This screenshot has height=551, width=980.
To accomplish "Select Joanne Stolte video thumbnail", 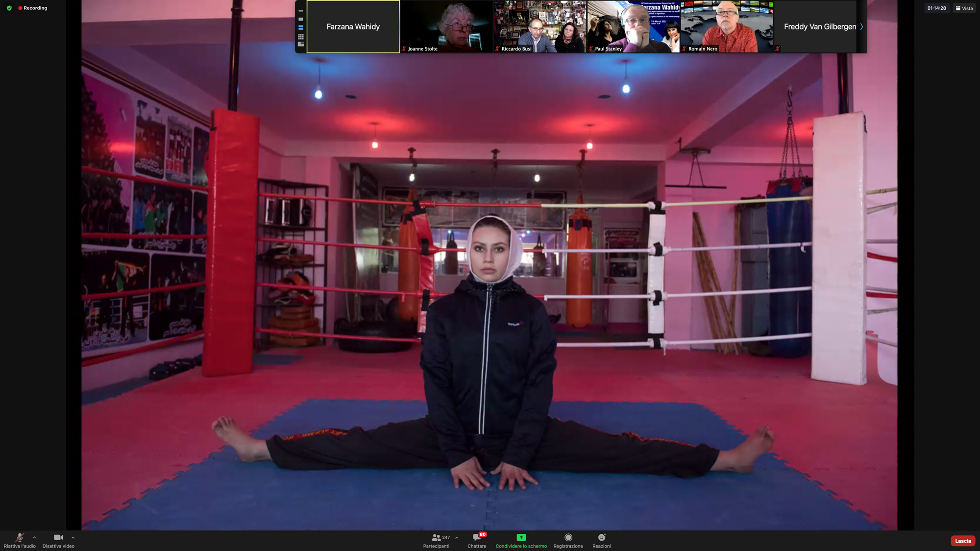I will [446, 26].
